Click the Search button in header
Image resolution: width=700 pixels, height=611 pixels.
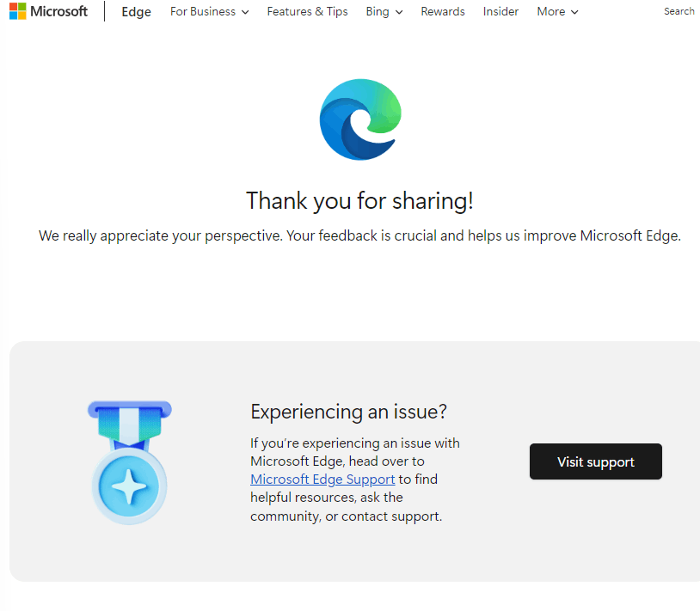(x=679, y=11)
